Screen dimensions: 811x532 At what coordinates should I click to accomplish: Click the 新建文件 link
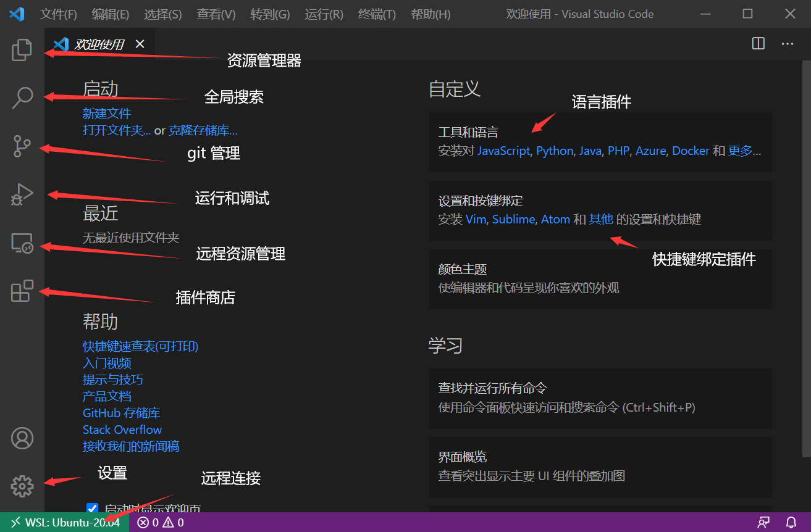107,114
